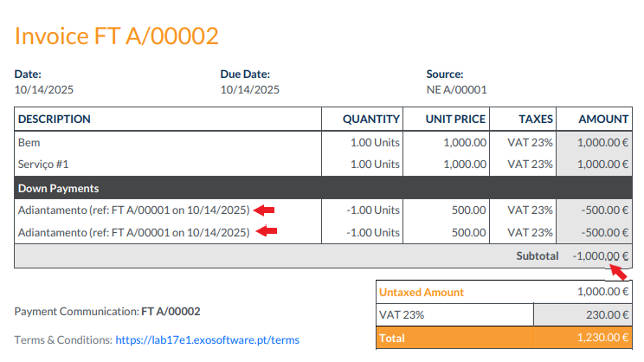Click the red arrow pointing at the Subtotal amount
644x362 pixels.
tap(618, 272)
